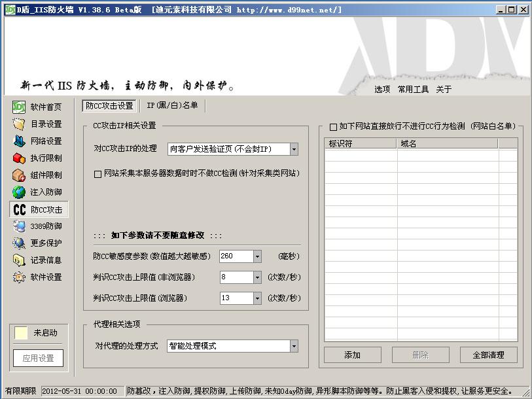Open the 3389防御 computers icon
The width and height of the screenshot is (532, 399).
coord(19,226)
